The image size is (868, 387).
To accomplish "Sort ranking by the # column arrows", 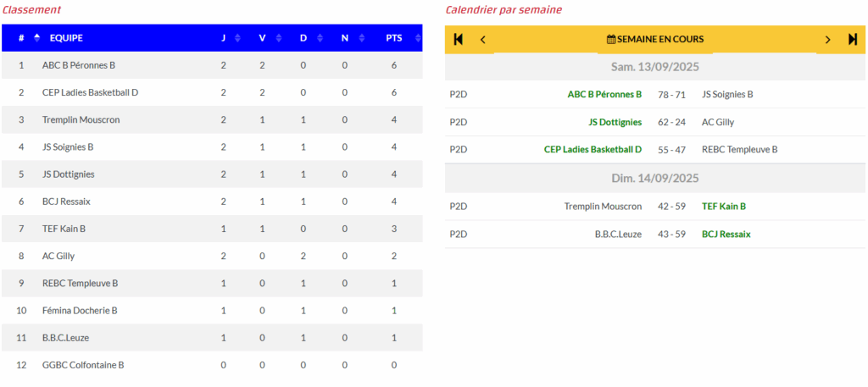I will click(x=37, y=38).
